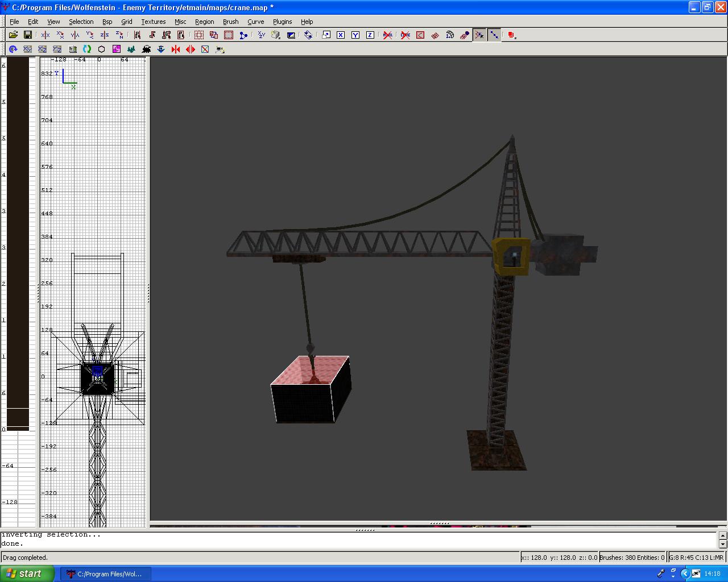
Task: Open a map file with the folder icon
Action: (13, 35)
